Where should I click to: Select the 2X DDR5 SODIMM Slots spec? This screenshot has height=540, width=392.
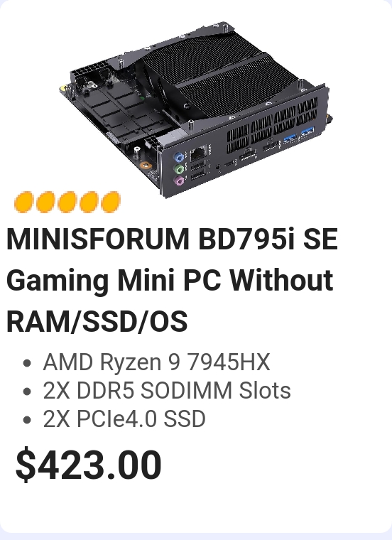pos(167,391)
